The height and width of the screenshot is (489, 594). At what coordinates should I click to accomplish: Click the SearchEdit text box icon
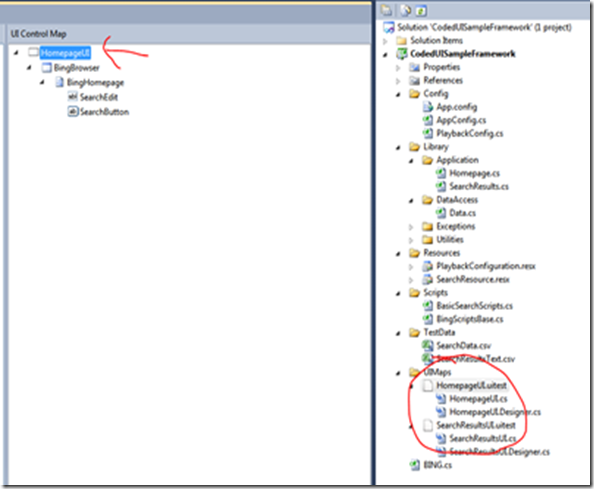coord(72,97)
